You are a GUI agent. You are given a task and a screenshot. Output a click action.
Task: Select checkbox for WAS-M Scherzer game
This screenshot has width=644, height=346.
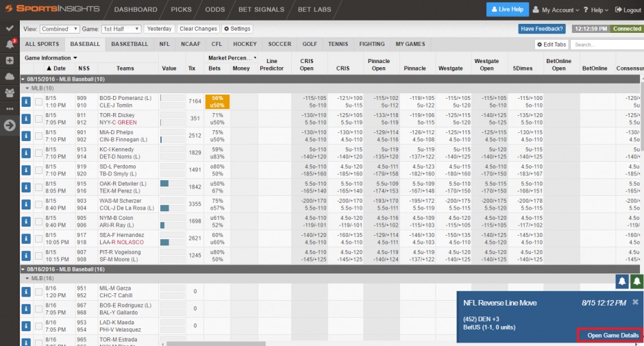38,204
